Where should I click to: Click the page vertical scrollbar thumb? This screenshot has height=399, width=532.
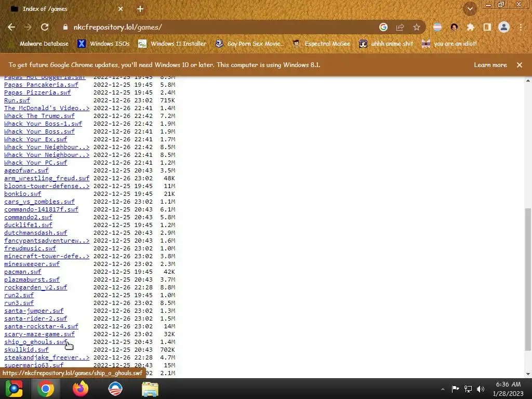528,280
